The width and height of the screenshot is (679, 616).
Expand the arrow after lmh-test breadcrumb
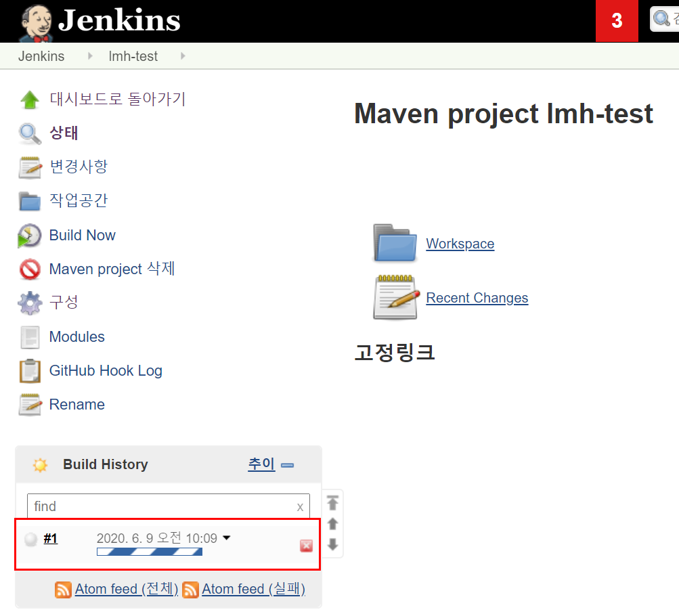(183, 56)
